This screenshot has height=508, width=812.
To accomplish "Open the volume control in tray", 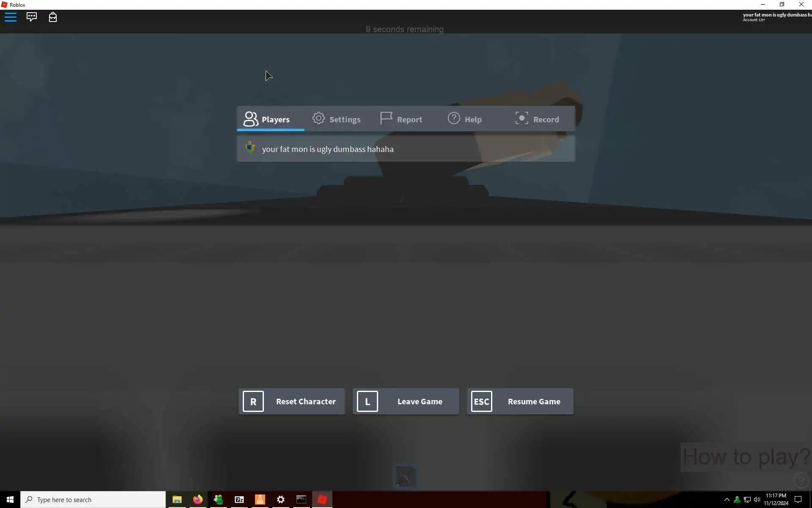I will pyautogui.click(x=757, y=500).
